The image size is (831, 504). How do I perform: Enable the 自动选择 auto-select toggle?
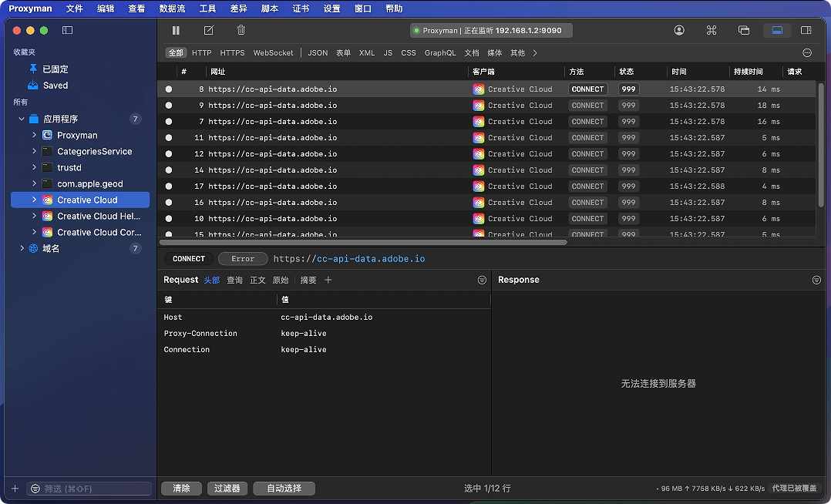tap(284, 489)
